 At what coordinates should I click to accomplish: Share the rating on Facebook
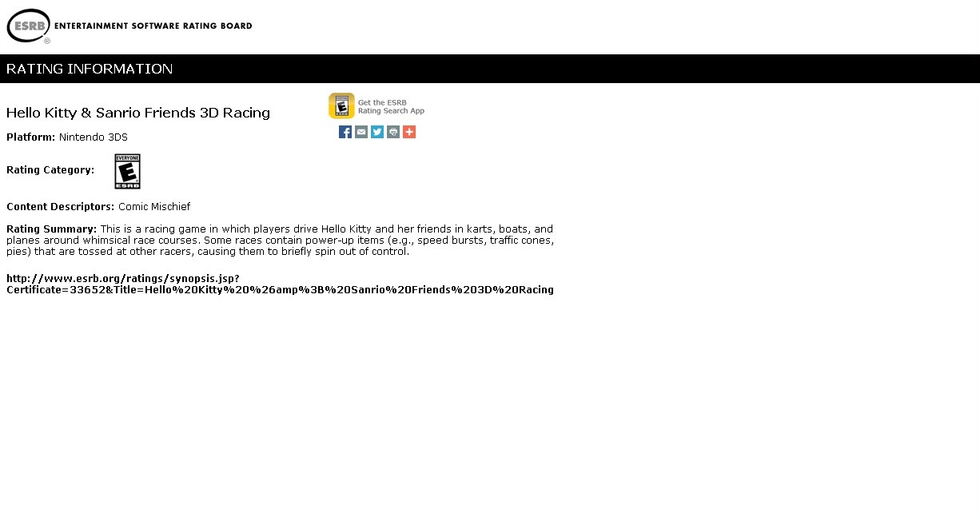[345, 132]
